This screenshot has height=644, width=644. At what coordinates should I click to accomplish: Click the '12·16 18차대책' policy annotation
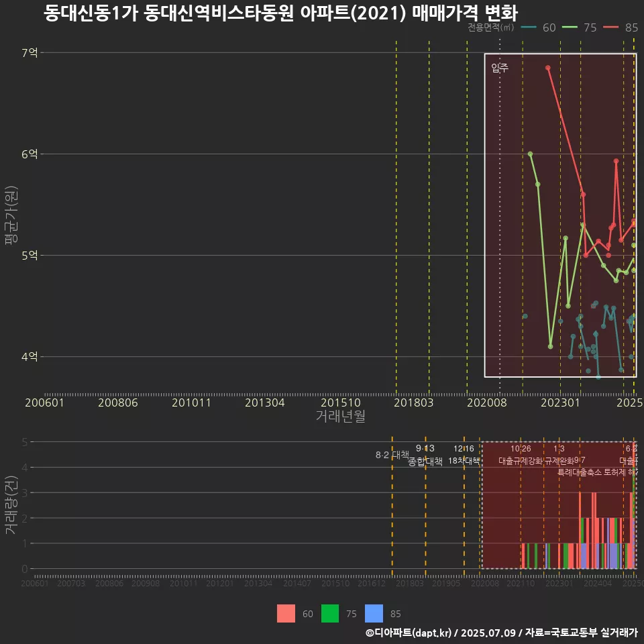point(464,455)
